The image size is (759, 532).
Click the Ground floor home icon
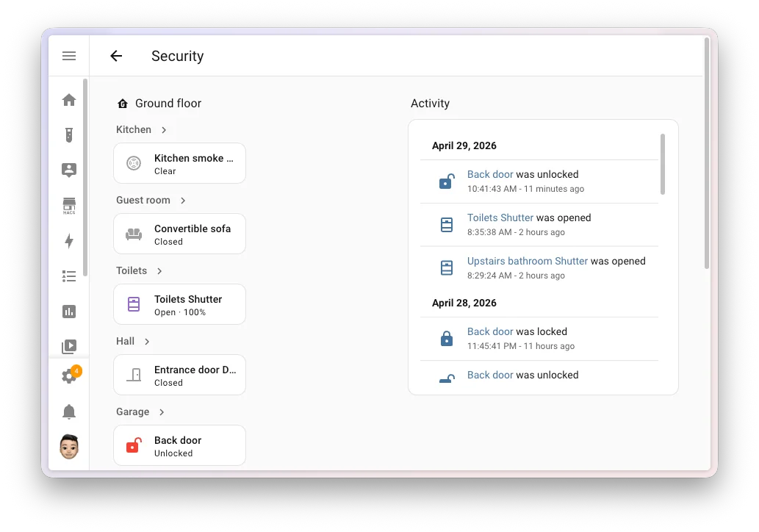point(123,104)
